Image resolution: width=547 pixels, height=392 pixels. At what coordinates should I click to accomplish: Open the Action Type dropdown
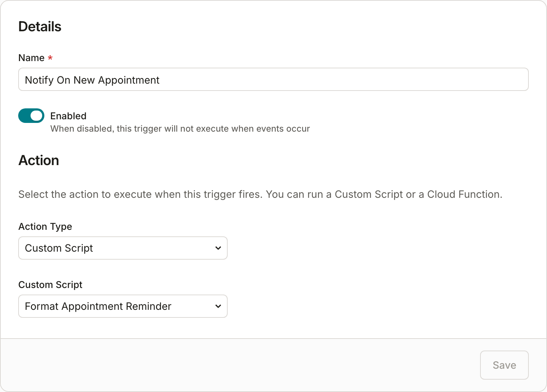[x=123, y=248]
